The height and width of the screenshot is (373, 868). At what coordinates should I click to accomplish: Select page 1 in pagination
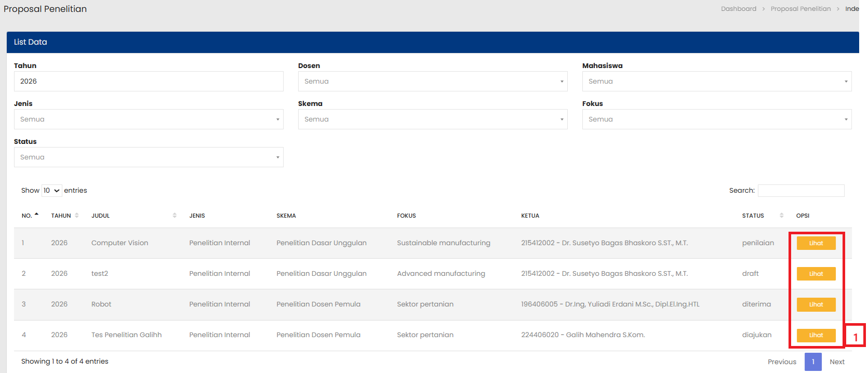[x=812, y=362]
